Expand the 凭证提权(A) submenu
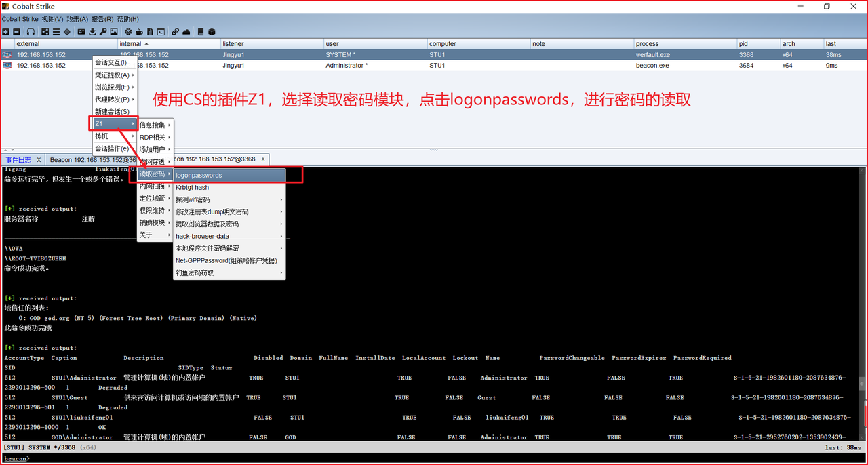868x465 pixels. [115, 75]
